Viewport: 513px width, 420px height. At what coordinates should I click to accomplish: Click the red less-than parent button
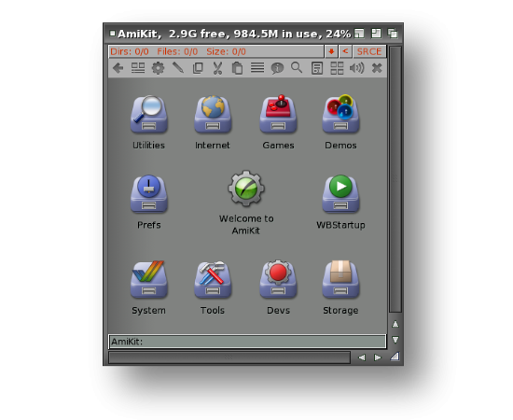point(345,51)
